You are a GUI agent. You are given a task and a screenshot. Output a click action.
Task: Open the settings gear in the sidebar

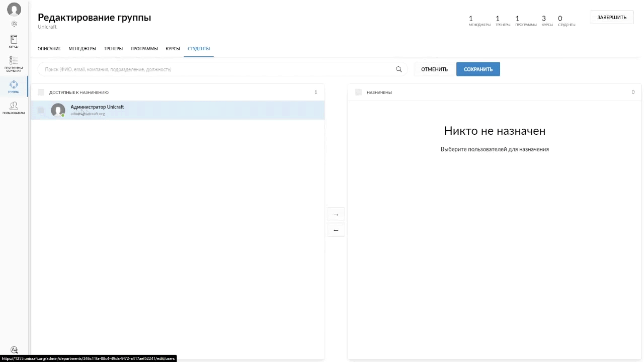pos(14,24)
